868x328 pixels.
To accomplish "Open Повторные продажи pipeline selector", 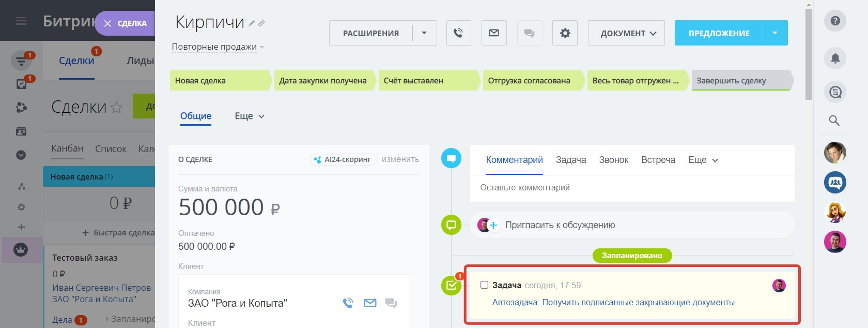I will tap(218, 47).
